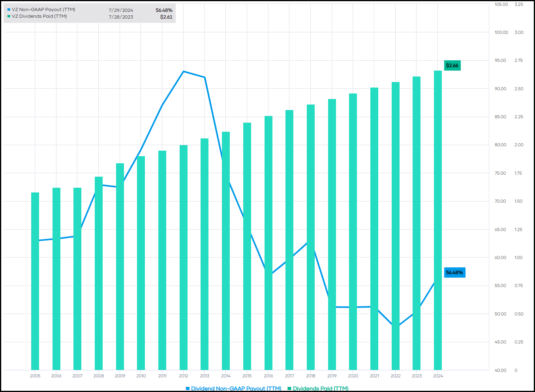This screenshot has width=535, height=392.
Task: Click the 56.48% value in the top legend box
Action: [164, 10]
